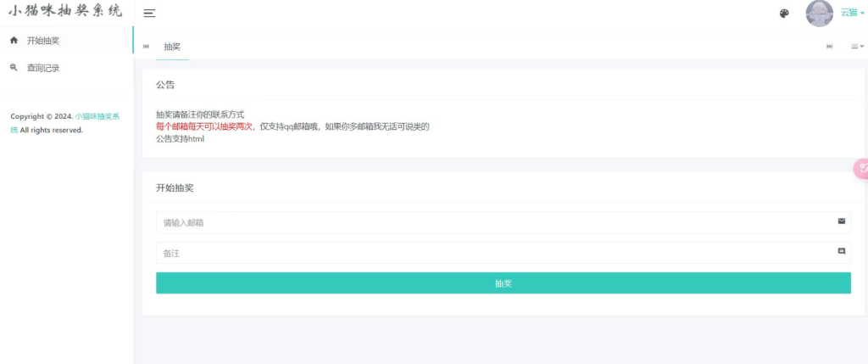
Task: Focus the 请输入邮箱 email field
Action: (504, 222)
